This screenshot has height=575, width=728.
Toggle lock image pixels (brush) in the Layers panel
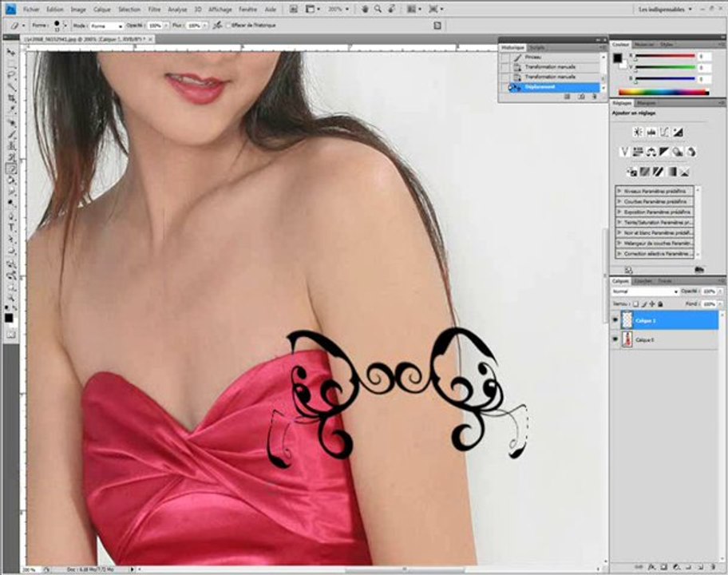click(x=644, y=304)
